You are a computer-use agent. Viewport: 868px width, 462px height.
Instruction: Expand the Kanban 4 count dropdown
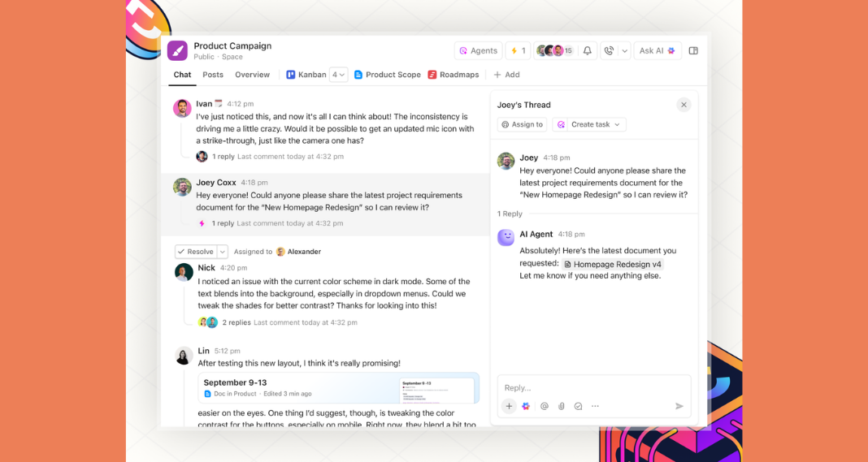(338, 75)
